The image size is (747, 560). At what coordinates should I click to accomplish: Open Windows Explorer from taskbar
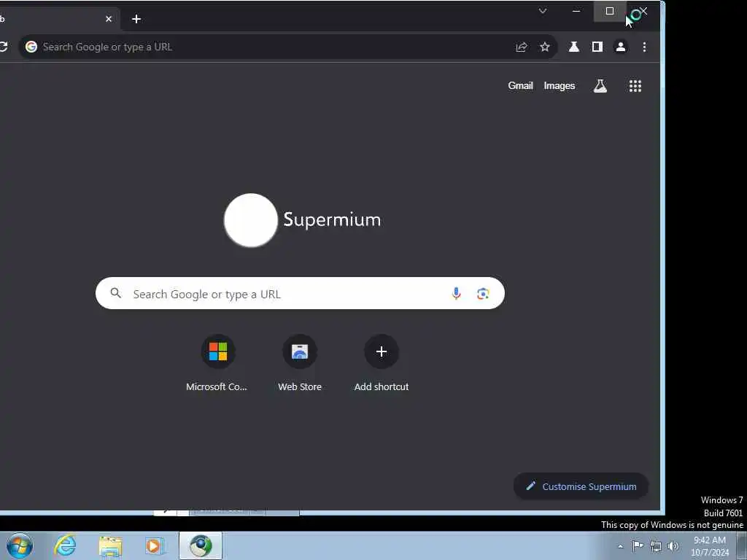(110, 546)
